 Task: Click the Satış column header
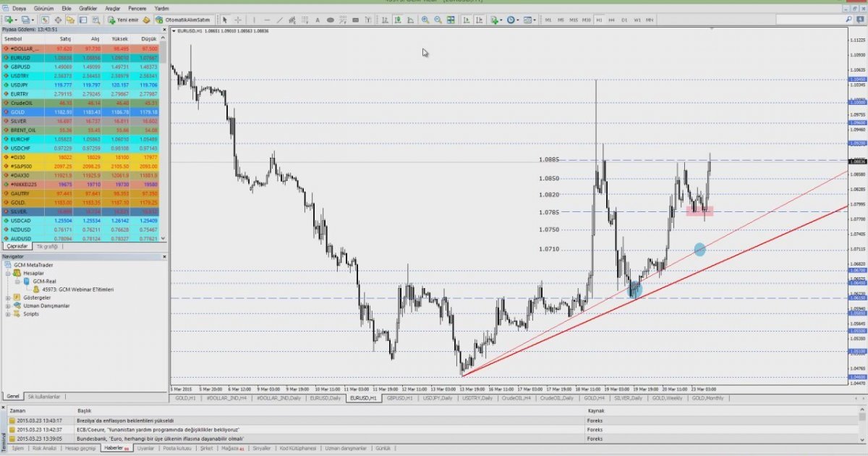[x=65, y=38]
